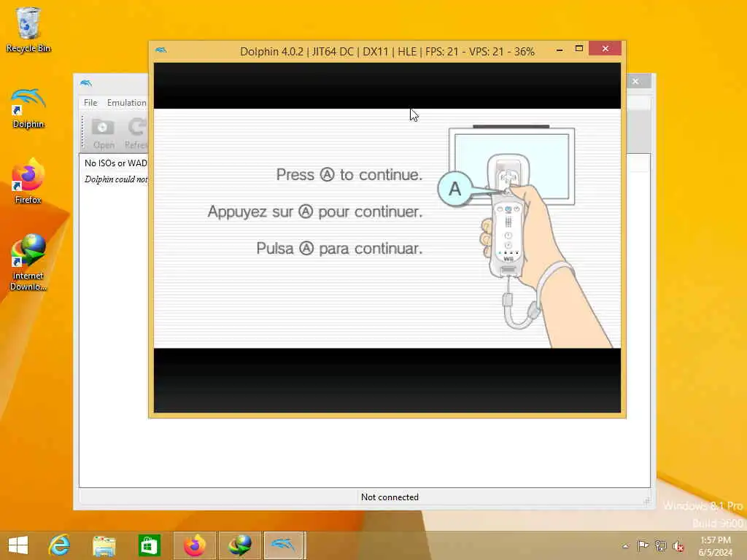Click the 'No ISOs or WAD' message text
This screenshot has height=560, width=747.
(x=116, y=163)
